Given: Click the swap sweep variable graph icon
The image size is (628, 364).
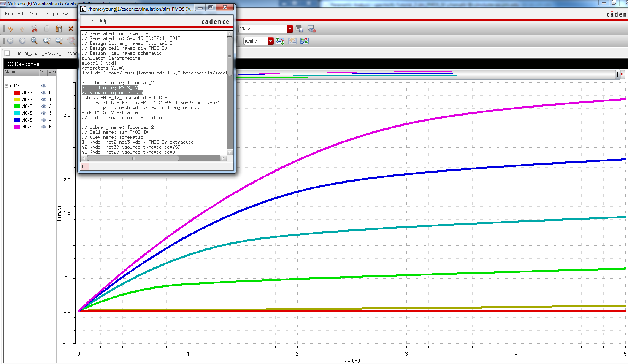Looking at the screenshot, I should point(305,41).
